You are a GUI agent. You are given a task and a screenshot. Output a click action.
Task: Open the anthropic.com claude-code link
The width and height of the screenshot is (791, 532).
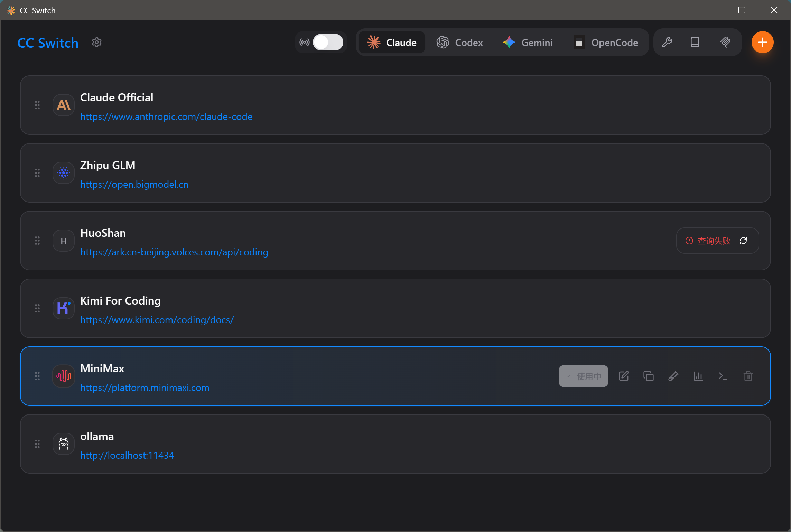[x=166, y=117]
